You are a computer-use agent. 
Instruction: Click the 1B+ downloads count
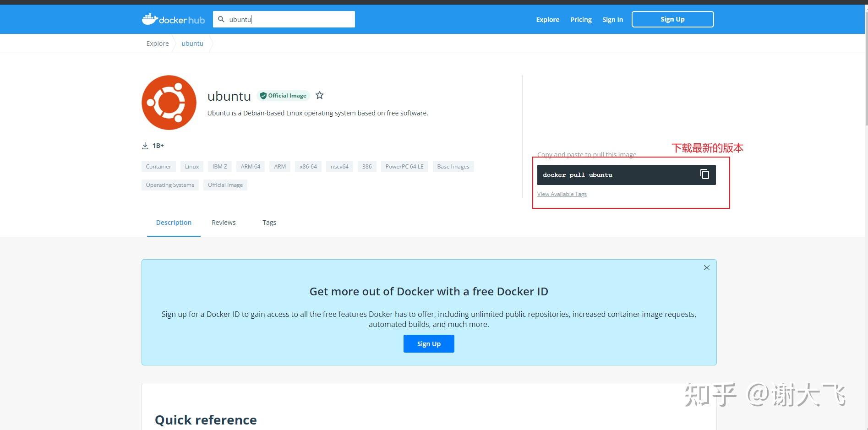point(158,146)
